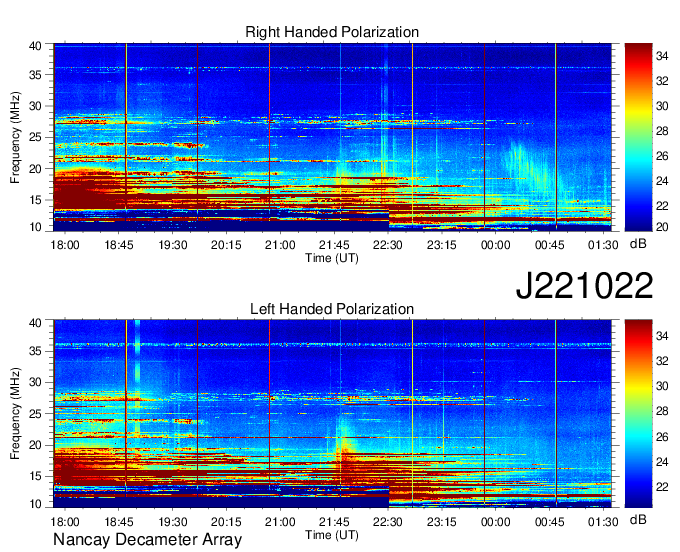Click 30 MHz tick on right-handed frequency axis
Screen dimensions: 680x552
click(x=35, y=106)
